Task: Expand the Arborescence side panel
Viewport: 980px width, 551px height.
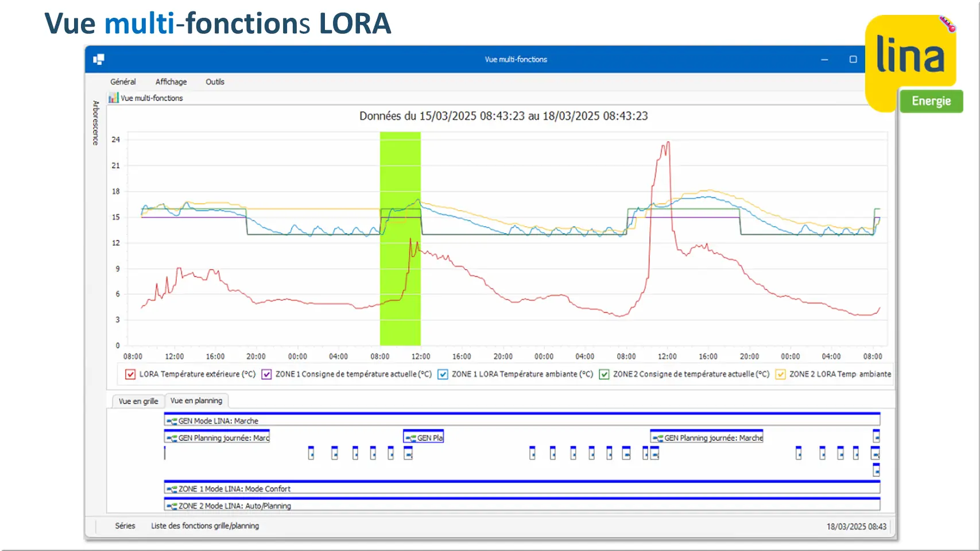Action: [95, 123]
